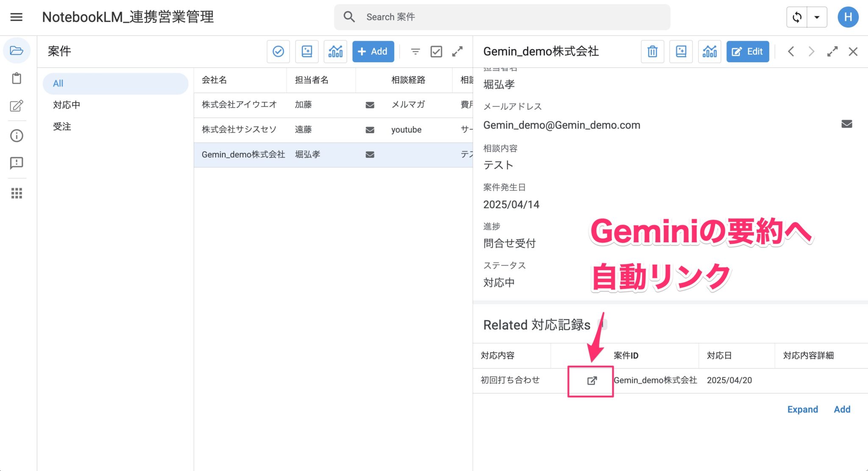Screen dimensions: 868x471
Task: Sync the app with the refresh icon
Action: pos(797,17)
